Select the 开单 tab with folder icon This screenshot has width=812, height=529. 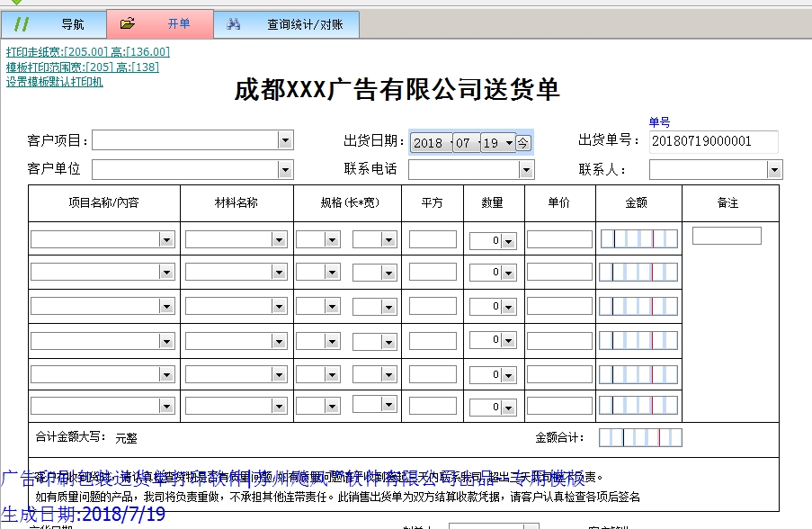click(160, 24)
